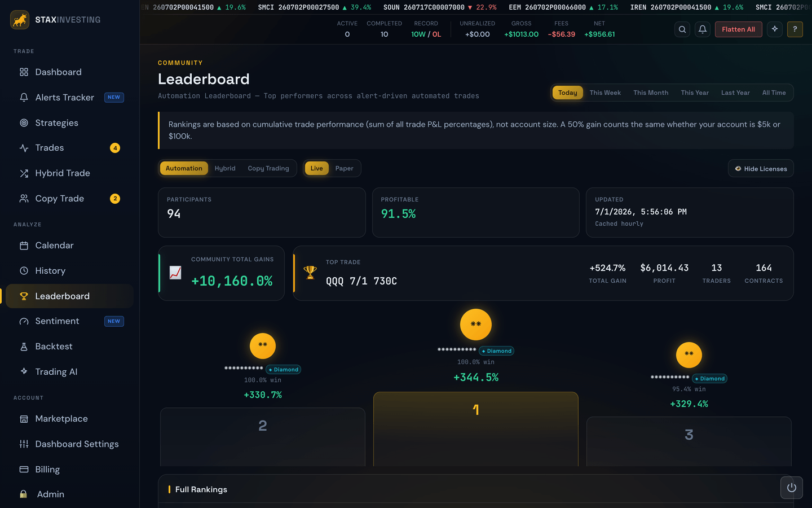Screen dimensions: 812x508
Task: Open Dashboard from the sidebar
Action: click(69, 72)
